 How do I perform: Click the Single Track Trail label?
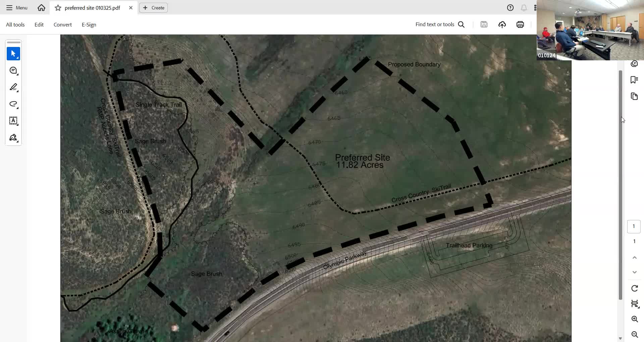coord(158,105)
